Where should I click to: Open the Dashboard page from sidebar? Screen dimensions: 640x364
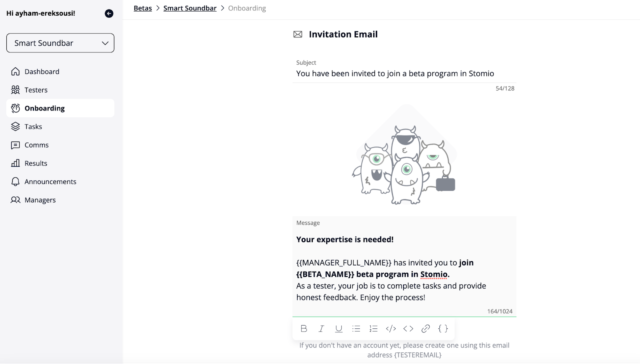42,72
